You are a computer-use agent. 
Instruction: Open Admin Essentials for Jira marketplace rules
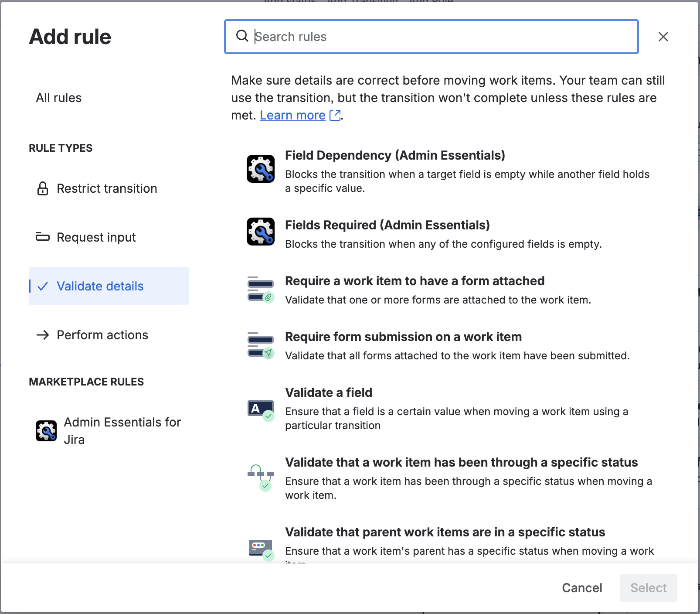[109, 431]
